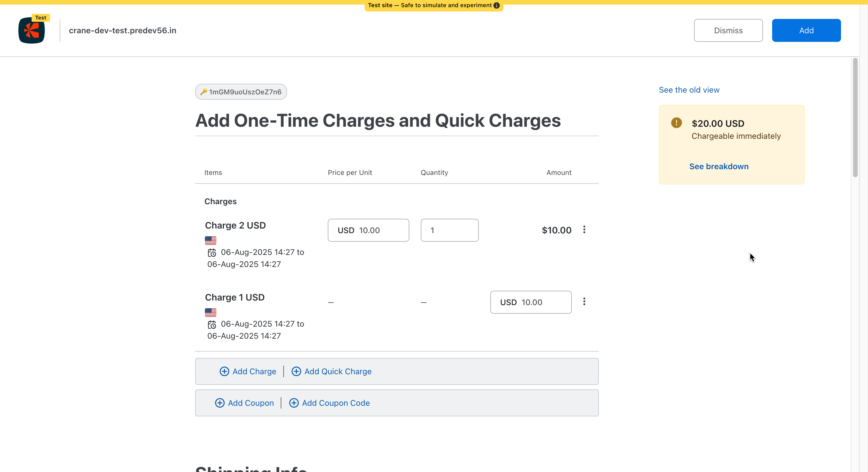The width and height of the screenshot is (868, 472).
Task: Open three-dot menu for Charge 2 USD
Action: pos(584,230)
